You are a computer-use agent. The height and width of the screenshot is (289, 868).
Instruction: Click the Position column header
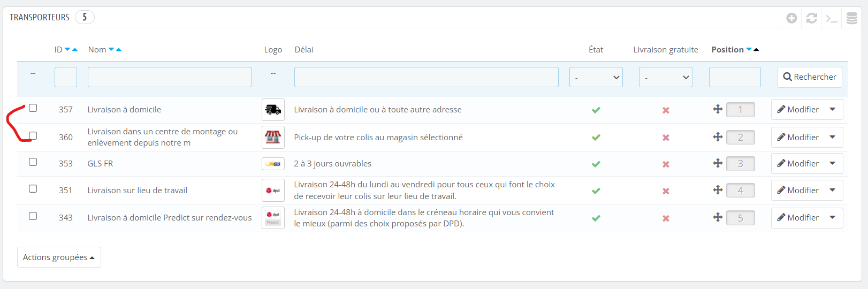[728, 49]
